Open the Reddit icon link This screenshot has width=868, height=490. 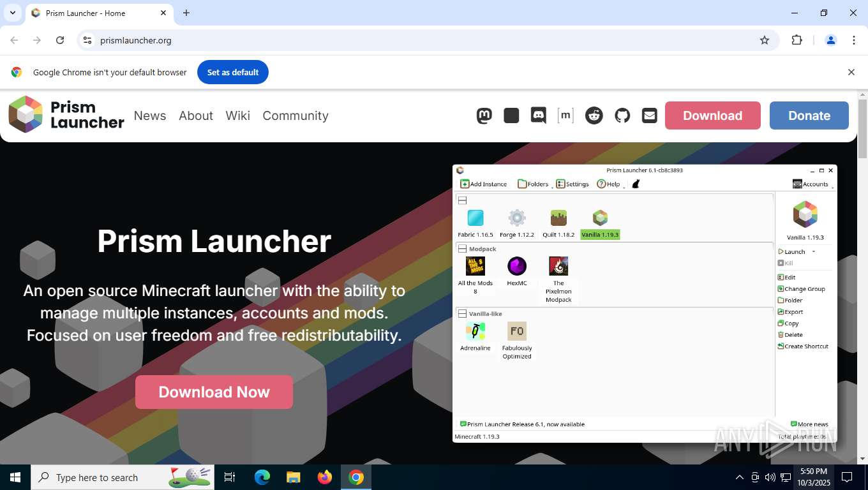tap(594, 115)
